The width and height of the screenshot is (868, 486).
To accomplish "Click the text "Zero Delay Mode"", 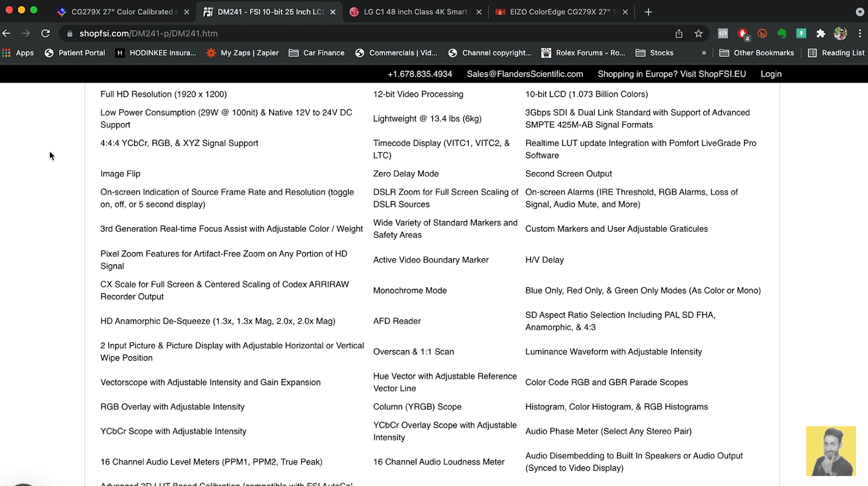I will click(406, 174).
